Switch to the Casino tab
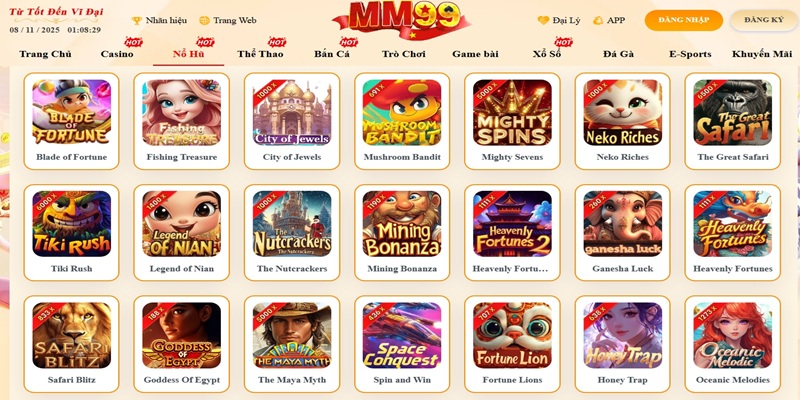The image size is (800, 400). tap(117, 54)
